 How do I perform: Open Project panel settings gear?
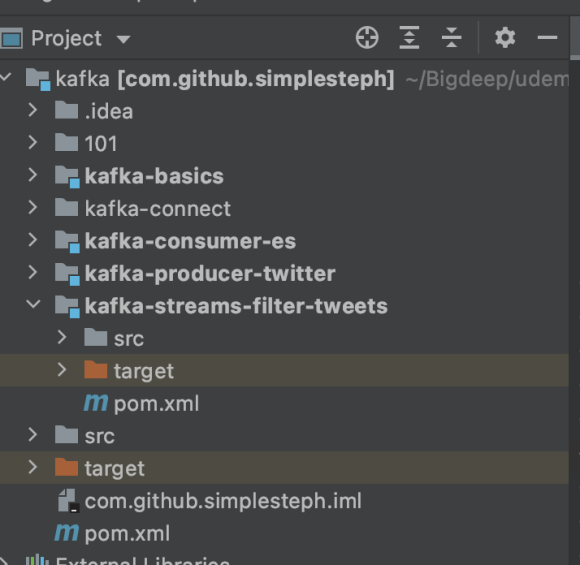coord(505,37)
